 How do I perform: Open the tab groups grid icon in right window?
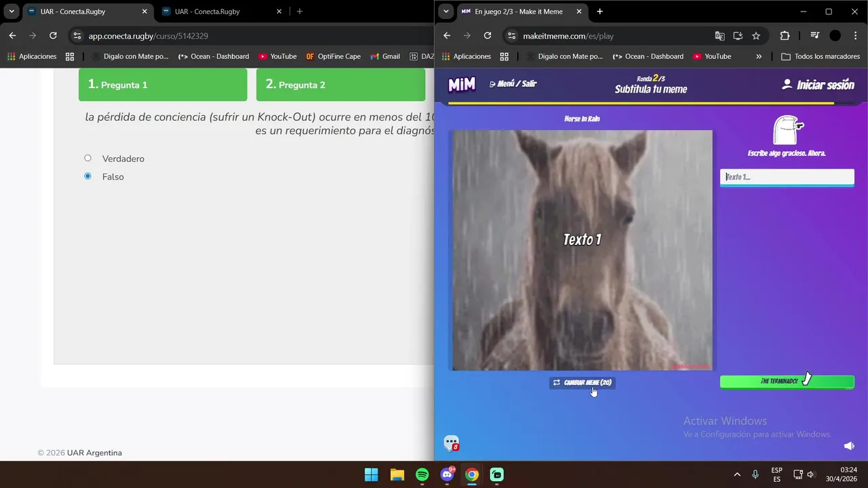(504, 56)
